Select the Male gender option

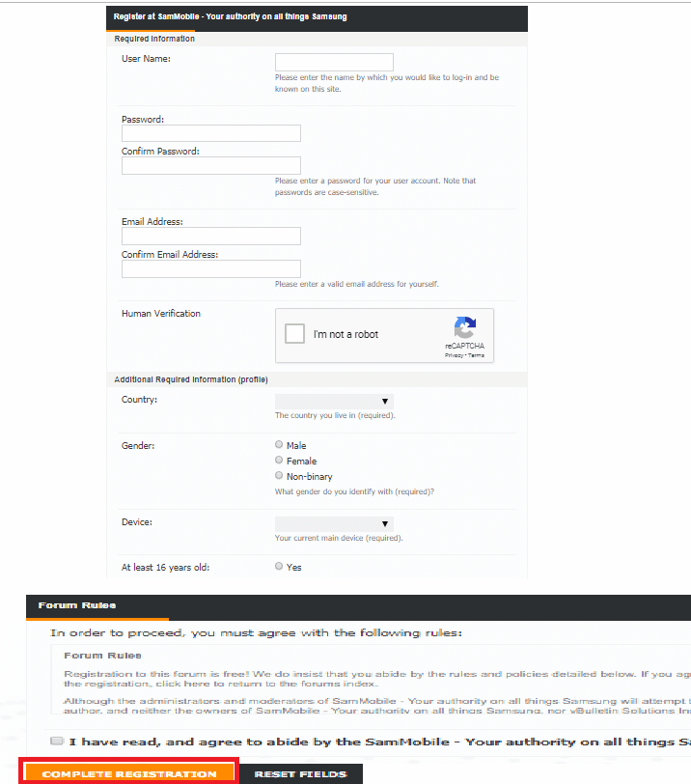279,444
